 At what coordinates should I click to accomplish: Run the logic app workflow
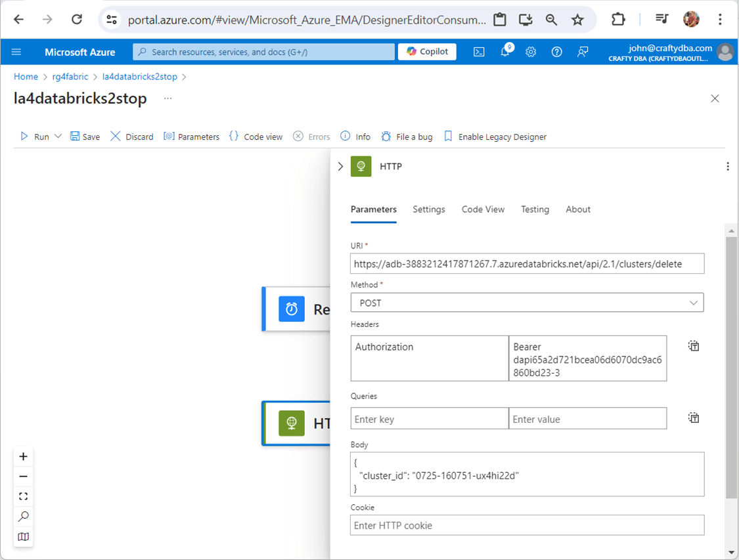pyautogui.click(x=34, y=137)
